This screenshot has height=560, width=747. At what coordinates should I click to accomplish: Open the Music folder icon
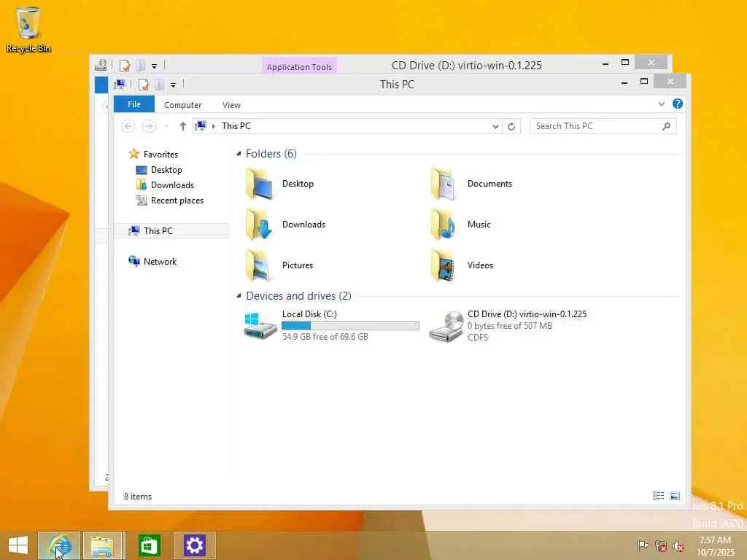444,225
